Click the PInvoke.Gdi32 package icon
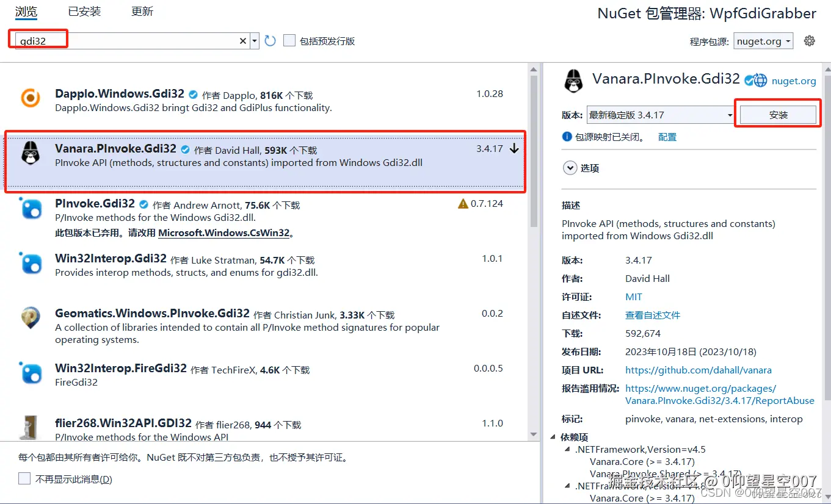The height and width of the screenshot is (504, 831). point(31,208)
